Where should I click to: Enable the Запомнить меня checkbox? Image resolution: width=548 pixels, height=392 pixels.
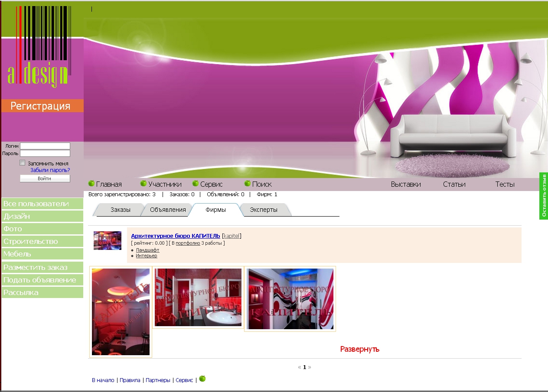click(23, 163)
